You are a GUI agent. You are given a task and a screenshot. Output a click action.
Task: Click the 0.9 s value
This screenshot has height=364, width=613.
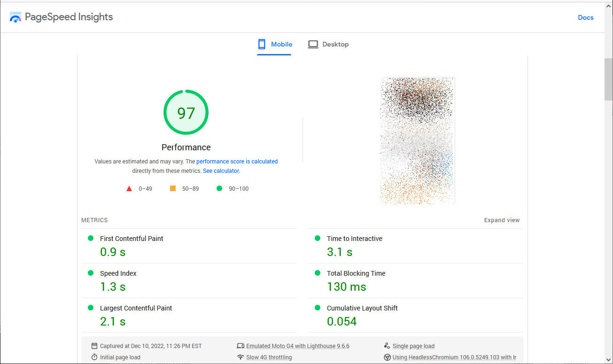tap(113, 252)
